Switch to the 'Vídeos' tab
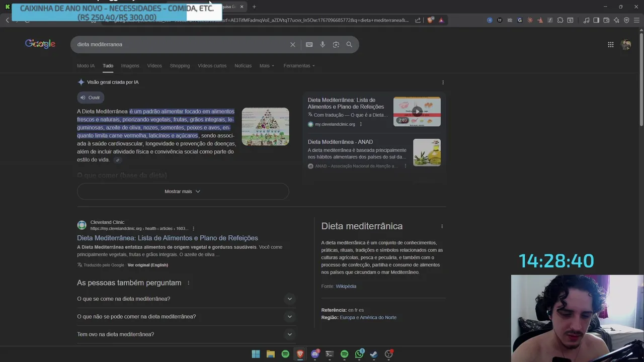The image size is (644, 362). point(154,66)
